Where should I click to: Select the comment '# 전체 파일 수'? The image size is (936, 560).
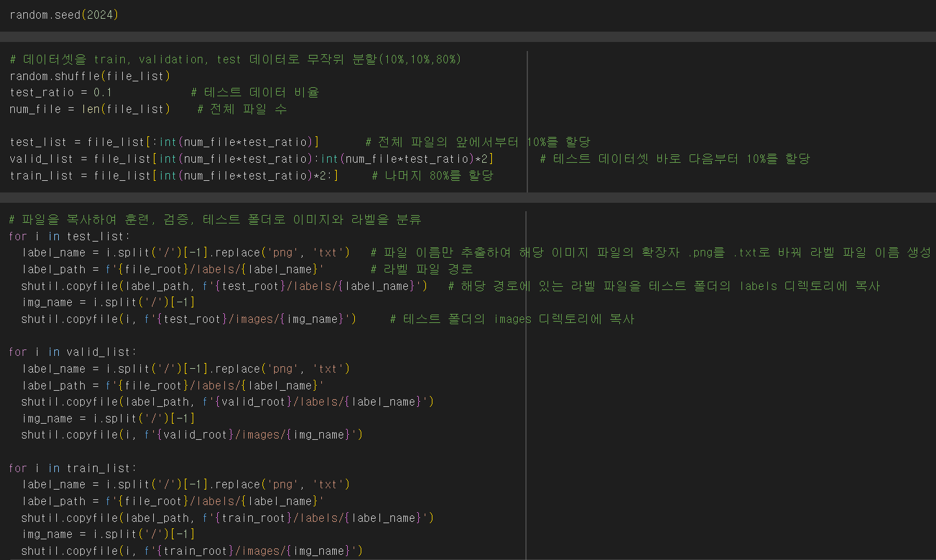click(242, 109)
